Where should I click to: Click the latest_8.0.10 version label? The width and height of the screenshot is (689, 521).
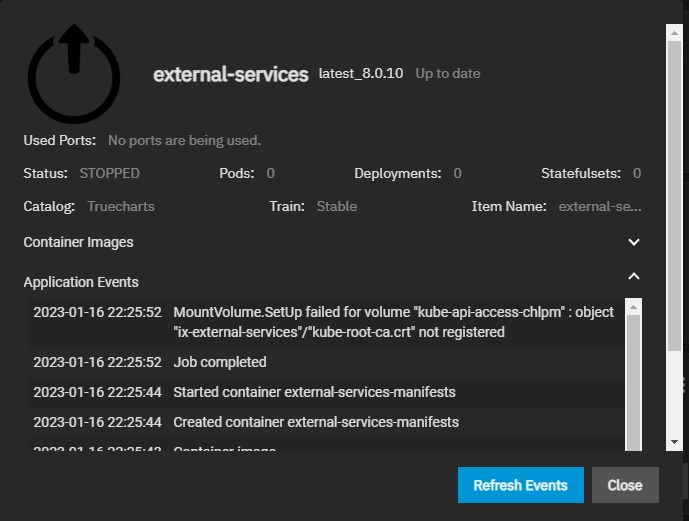[361, 74]
